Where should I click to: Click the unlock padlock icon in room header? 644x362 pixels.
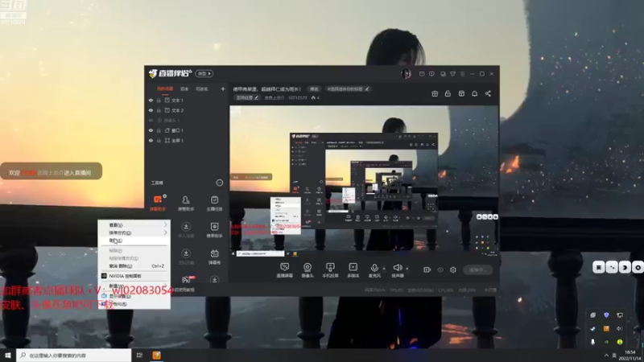[448, 93]
